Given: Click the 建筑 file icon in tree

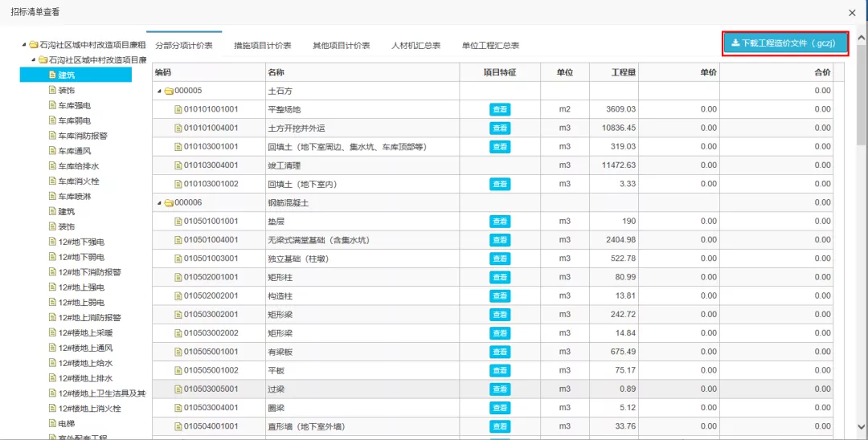Looking at the screenshot, I should (52, 75).
